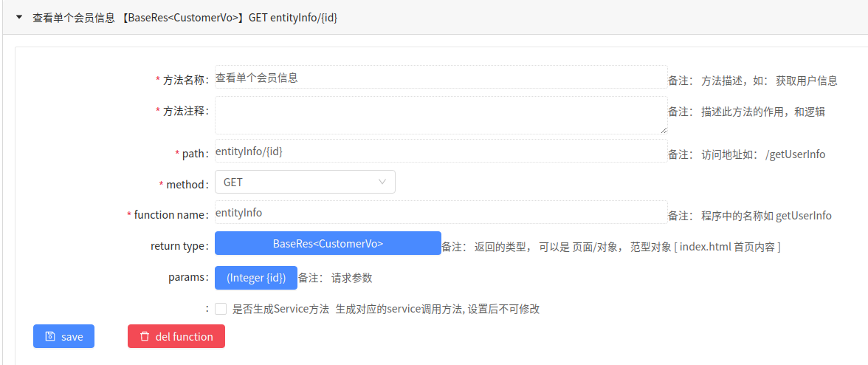This screenshot has width=868, height=365.
Task: Click the return type field label
Action: (x=179, y=247)
